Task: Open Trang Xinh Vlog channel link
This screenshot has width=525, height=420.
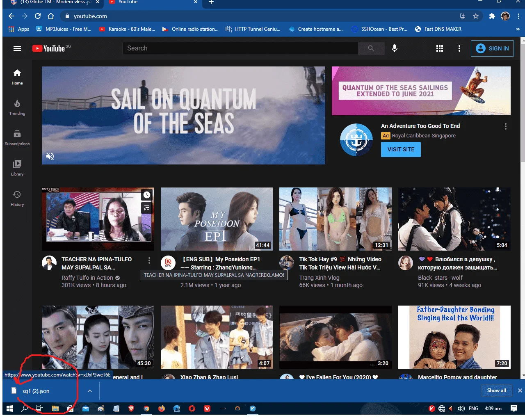Action: click(x=320, y=278)
